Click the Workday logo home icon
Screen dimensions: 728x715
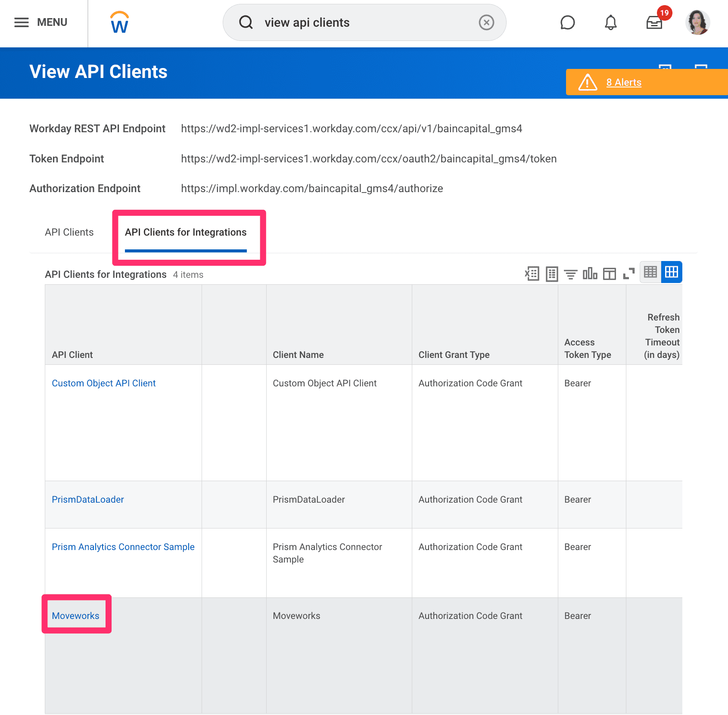click(x=119, y=22)
